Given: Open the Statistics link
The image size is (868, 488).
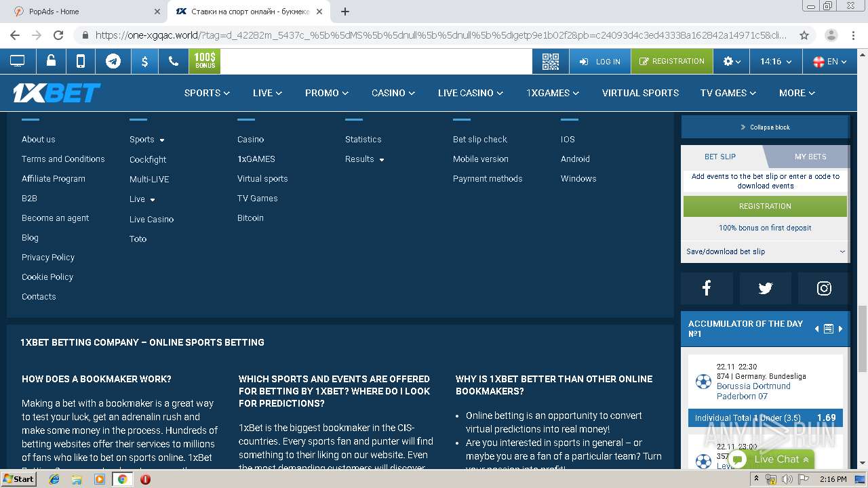Looking at the screenshot, I should 363,139.
